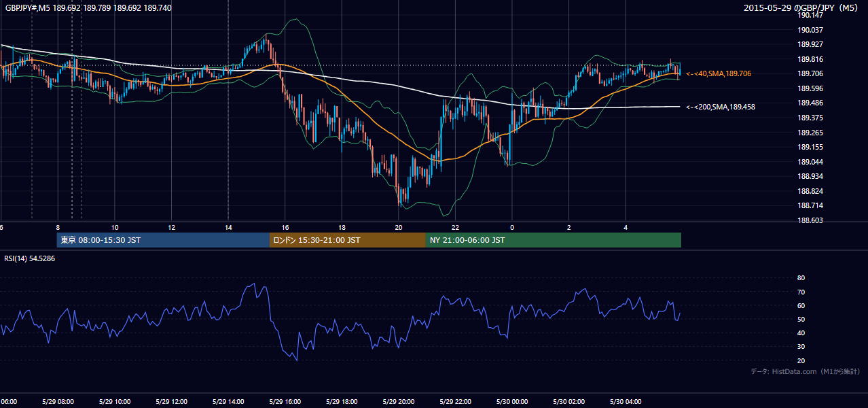Click time label 5/30 00:00
868x408 pixels.
coord(512,402)
